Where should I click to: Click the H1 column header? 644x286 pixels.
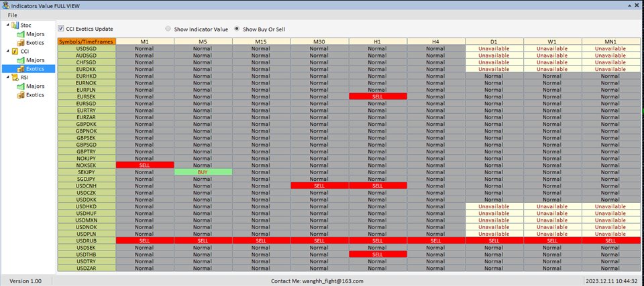point(378,42)
